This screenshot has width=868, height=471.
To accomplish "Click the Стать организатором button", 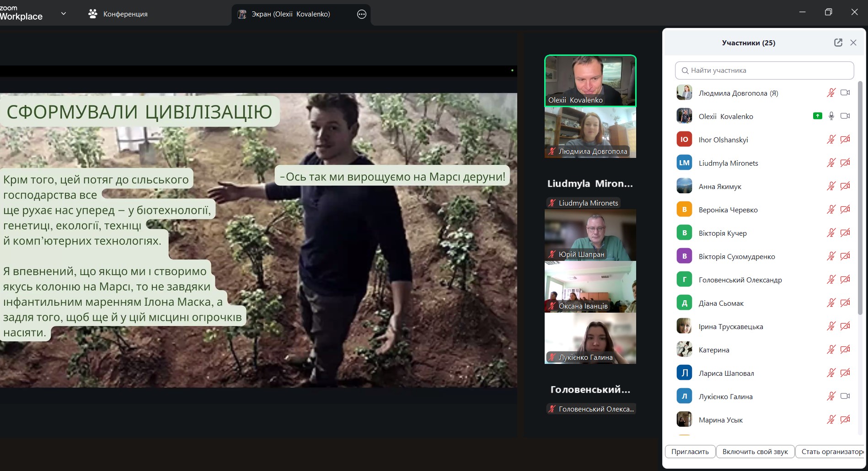I will [831, 452].
